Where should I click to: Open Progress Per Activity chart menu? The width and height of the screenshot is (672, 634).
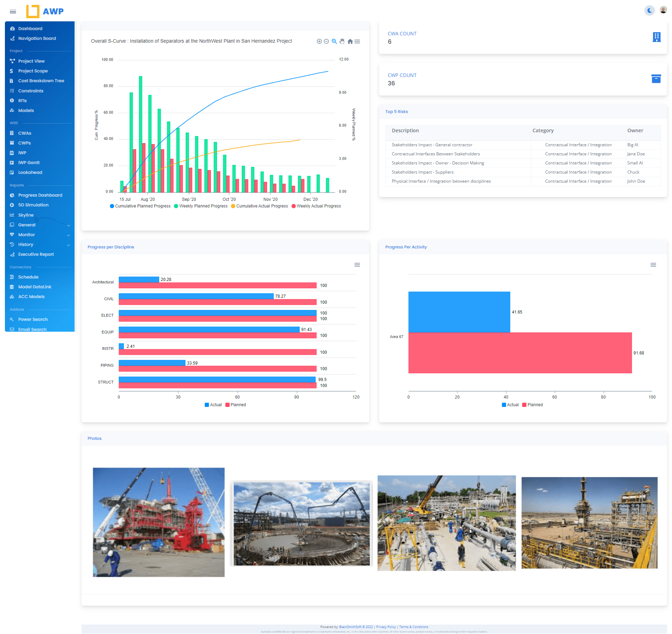tap(653, 265)
